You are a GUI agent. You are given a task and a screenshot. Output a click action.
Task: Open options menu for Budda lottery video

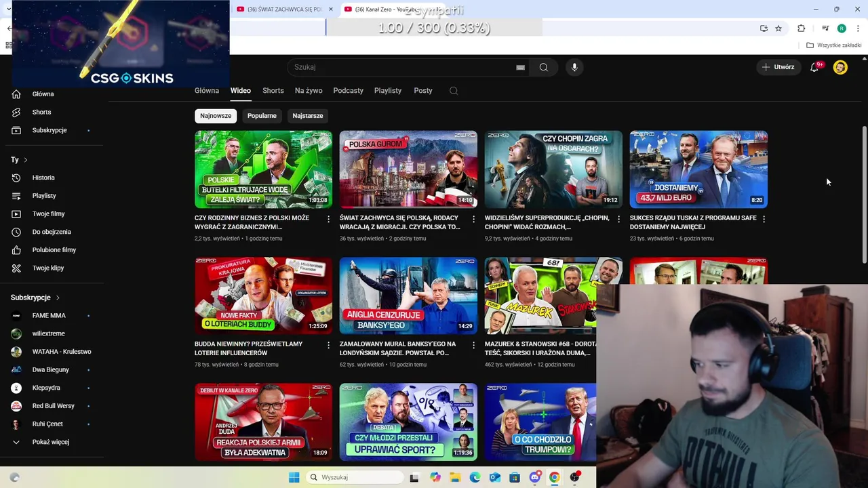pyautogui.click(x=328, y=345)
